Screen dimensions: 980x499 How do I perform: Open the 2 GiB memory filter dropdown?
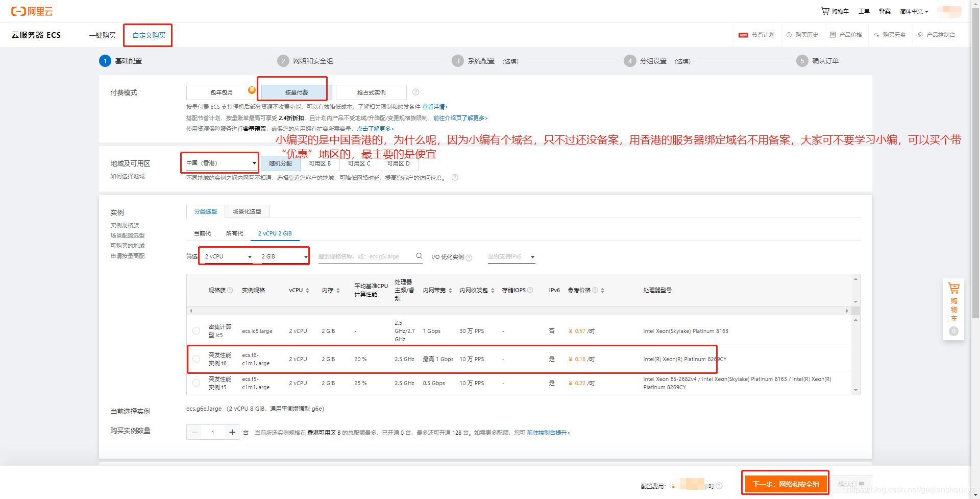pos(284,256)
